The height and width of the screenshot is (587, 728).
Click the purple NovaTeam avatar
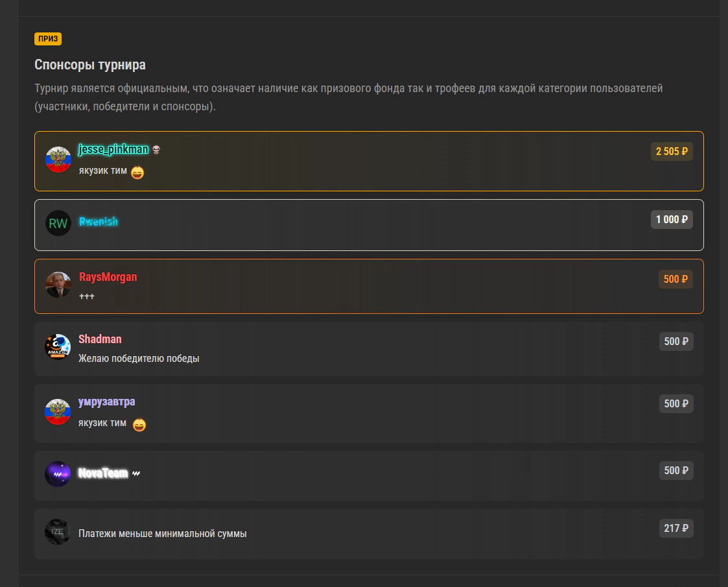click(x=58, y=474)
